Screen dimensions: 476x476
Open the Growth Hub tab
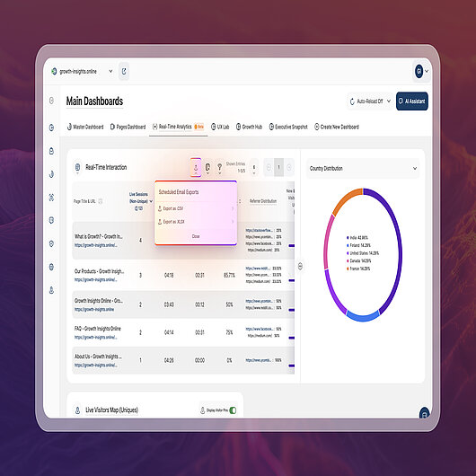[x=250, y=127]
